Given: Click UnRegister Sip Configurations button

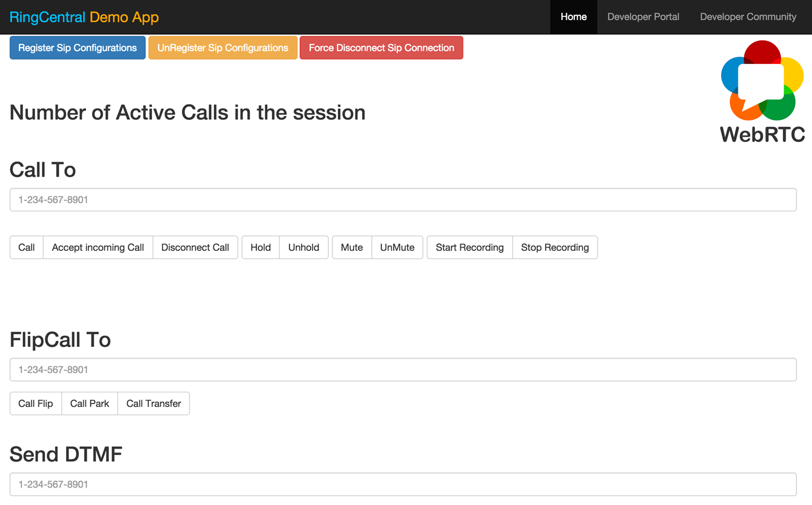Looking at the screenshot, I should point(222,48).
